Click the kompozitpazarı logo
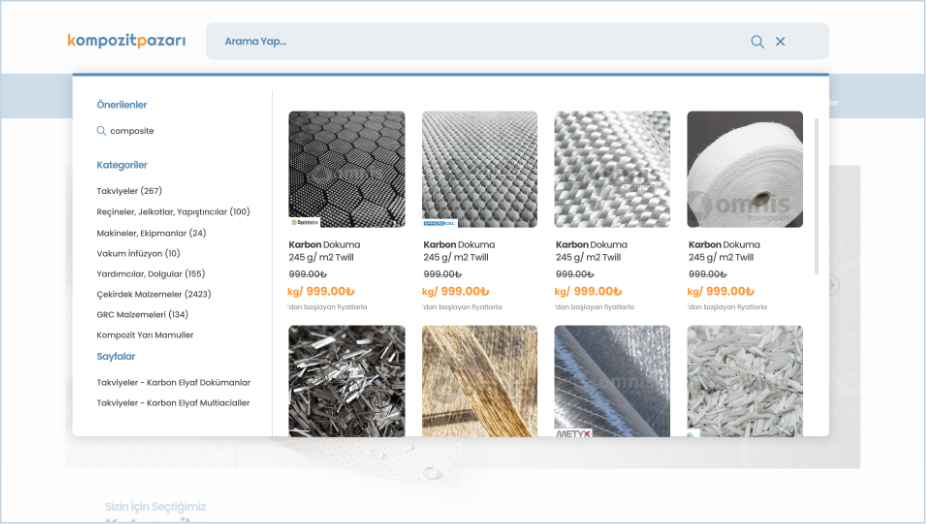 pos(126,41)
